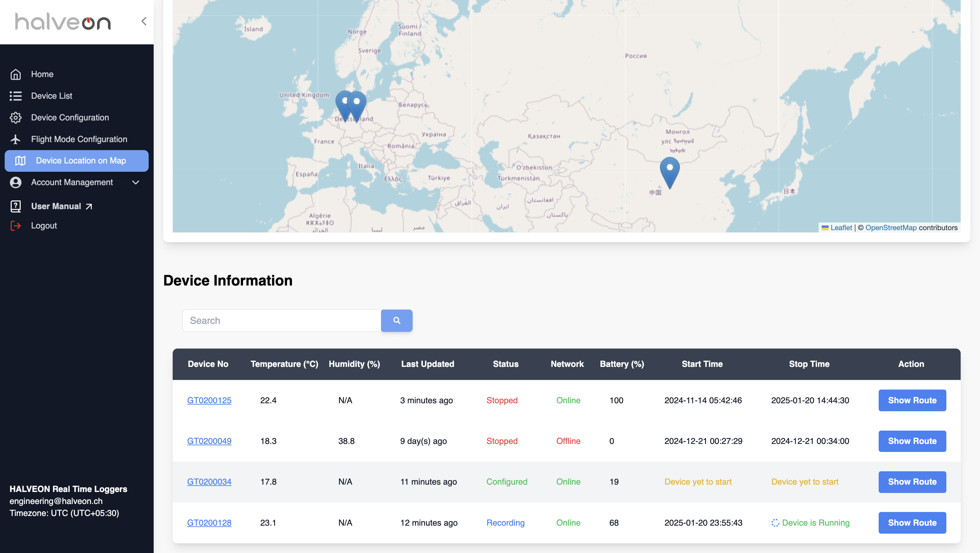The height and width of the screenshot is (553, 980).
Task: Click the Stop Time column header
Action: coord(809,364)
